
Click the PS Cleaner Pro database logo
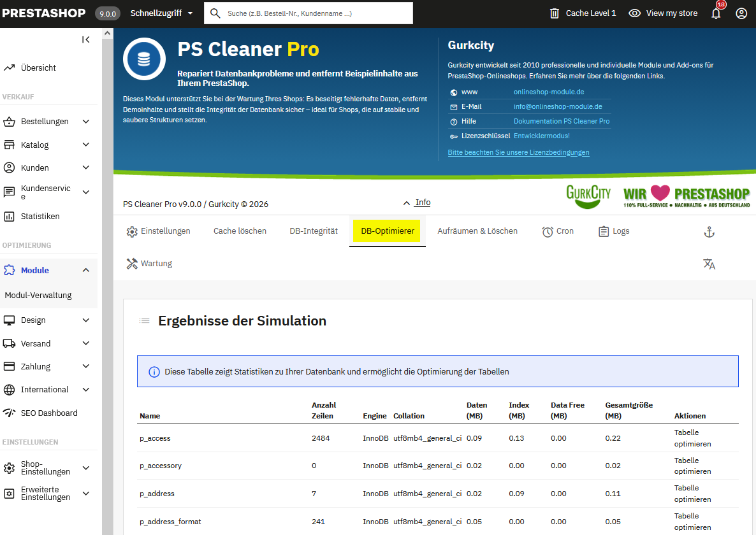(x=144, y=59)
